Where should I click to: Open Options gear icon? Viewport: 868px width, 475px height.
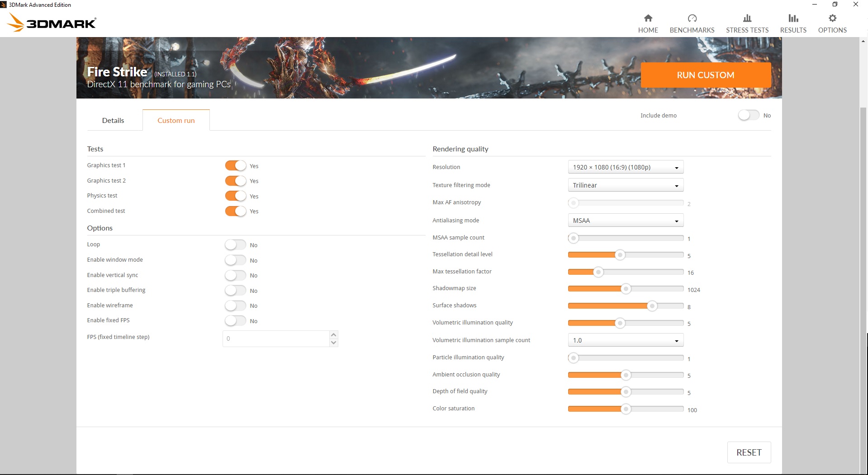[x=832, y=19]
